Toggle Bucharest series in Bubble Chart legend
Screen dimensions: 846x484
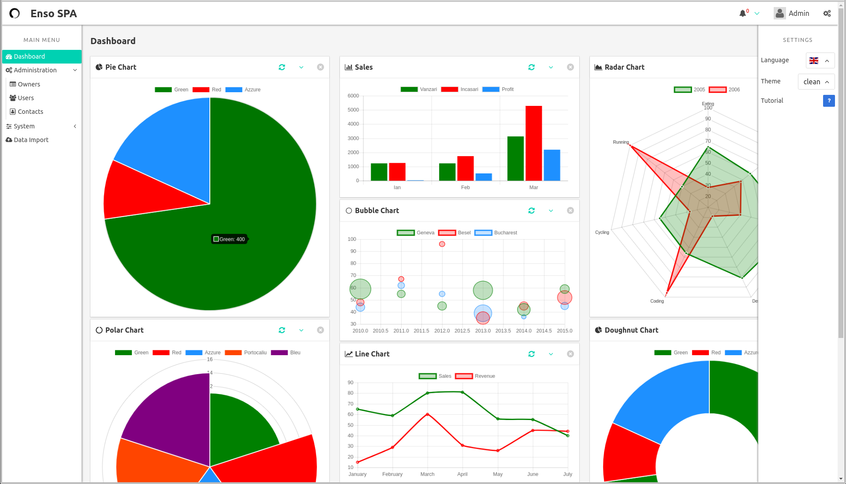pyautogui.click(x=496, y=233)
